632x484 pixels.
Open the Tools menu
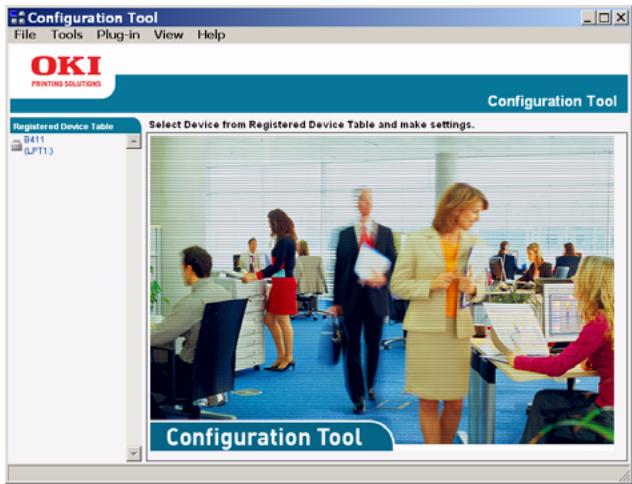(x=67, y=35)
